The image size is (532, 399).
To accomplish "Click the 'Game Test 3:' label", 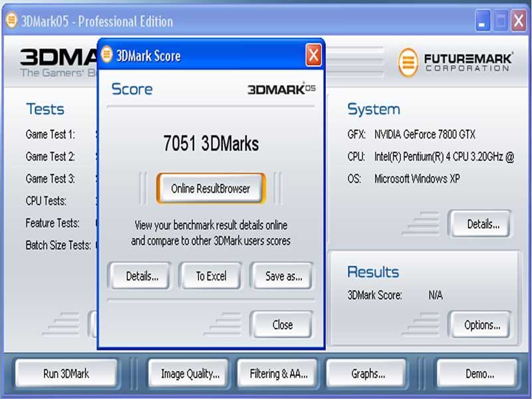I will click(51, 178).
